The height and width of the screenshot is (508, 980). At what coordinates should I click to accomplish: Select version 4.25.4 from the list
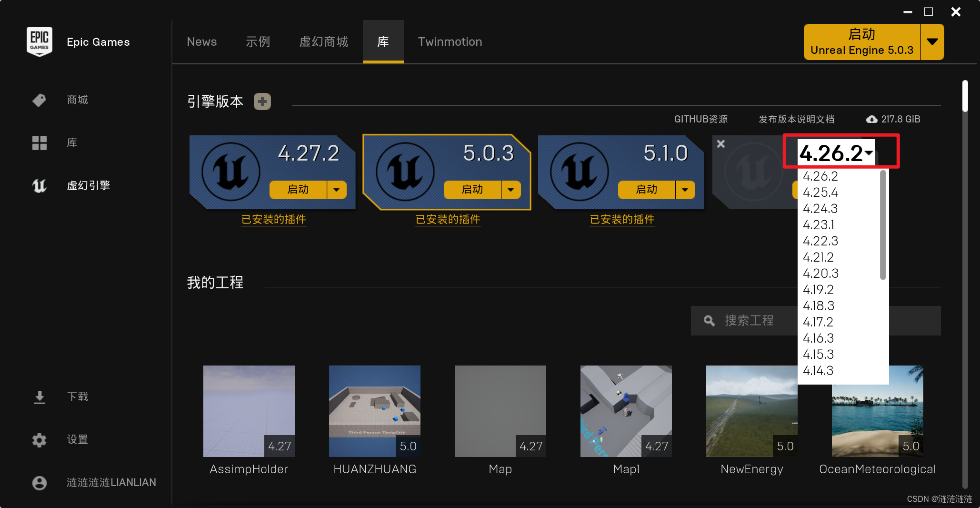[820, 193]
